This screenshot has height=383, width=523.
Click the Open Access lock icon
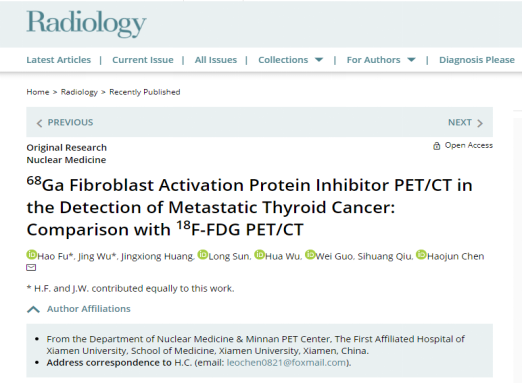coord(436,146)
